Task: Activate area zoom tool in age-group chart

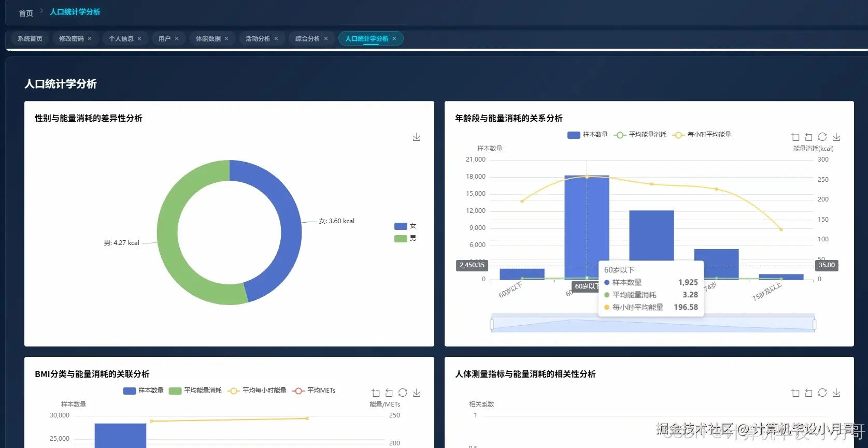Action: [795, 137]
